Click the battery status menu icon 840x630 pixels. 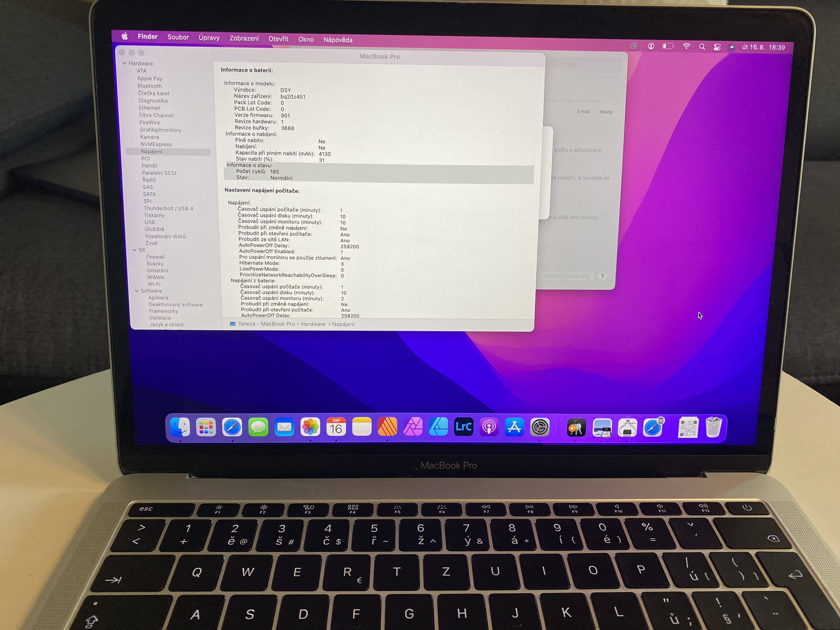(x=668, y=46)
